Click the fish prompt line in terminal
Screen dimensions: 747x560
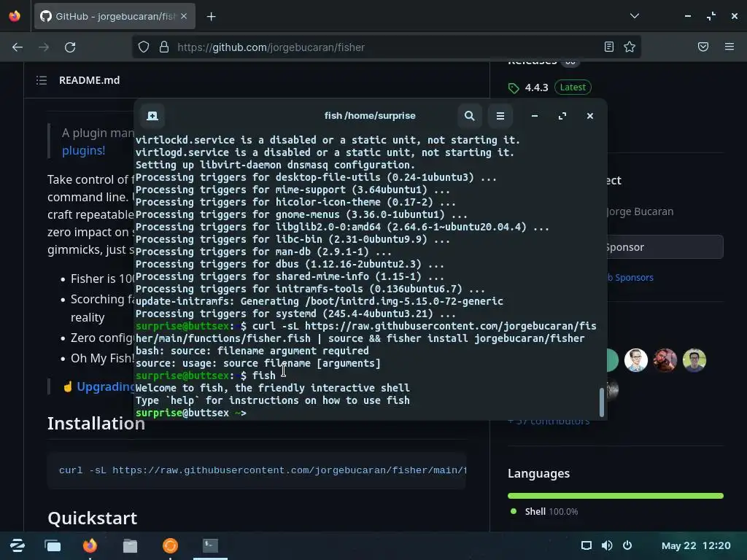(x=191, y=413)
